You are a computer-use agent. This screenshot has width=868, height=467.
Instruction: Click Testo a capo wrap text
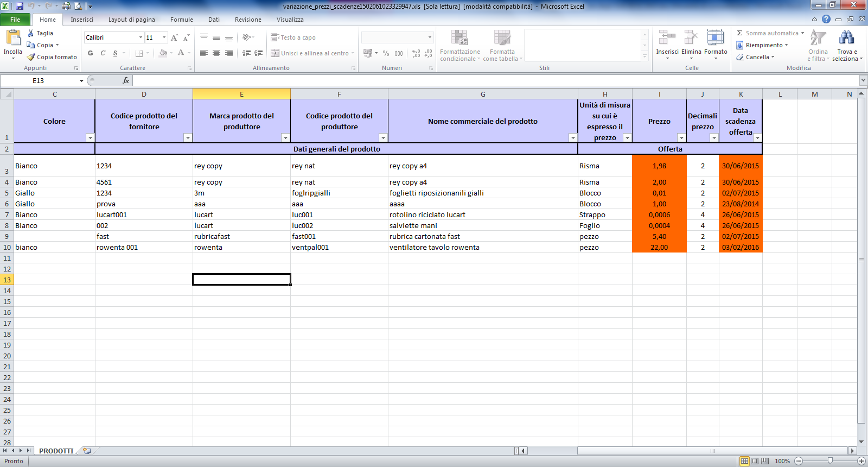point(293,37)
